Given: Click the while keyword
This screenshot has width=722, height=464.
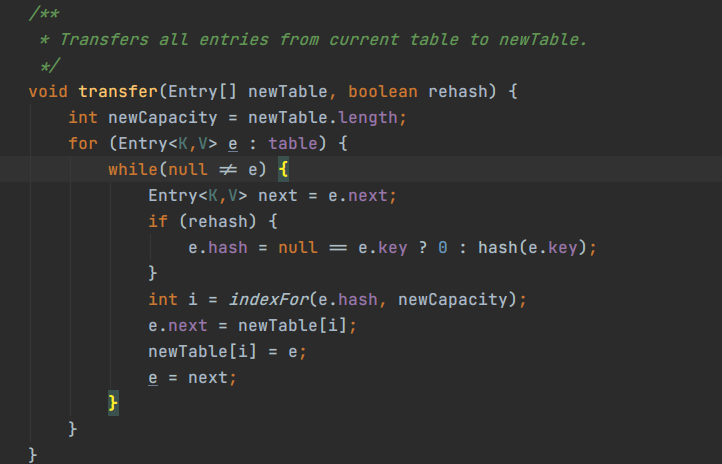Looking at the screenshot, I should 132,170.
